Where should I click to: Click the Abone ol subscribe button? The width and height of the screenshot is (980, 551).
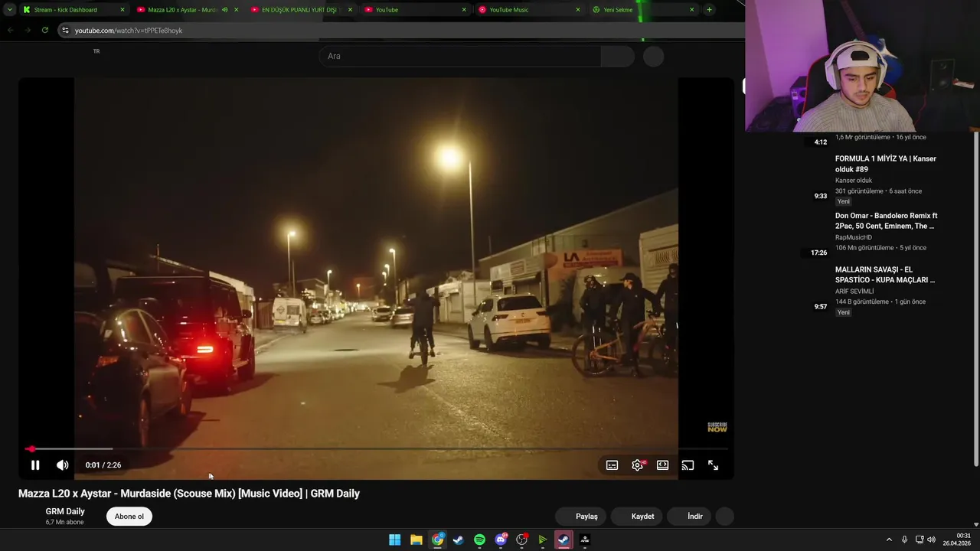coord(129,517)
